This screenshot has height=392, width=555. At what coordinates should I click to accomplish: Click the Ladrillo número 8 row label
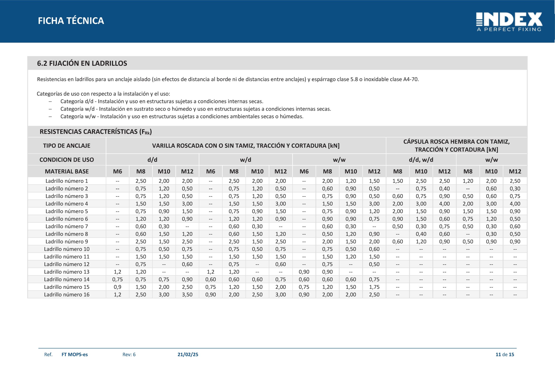click(67, 234)
